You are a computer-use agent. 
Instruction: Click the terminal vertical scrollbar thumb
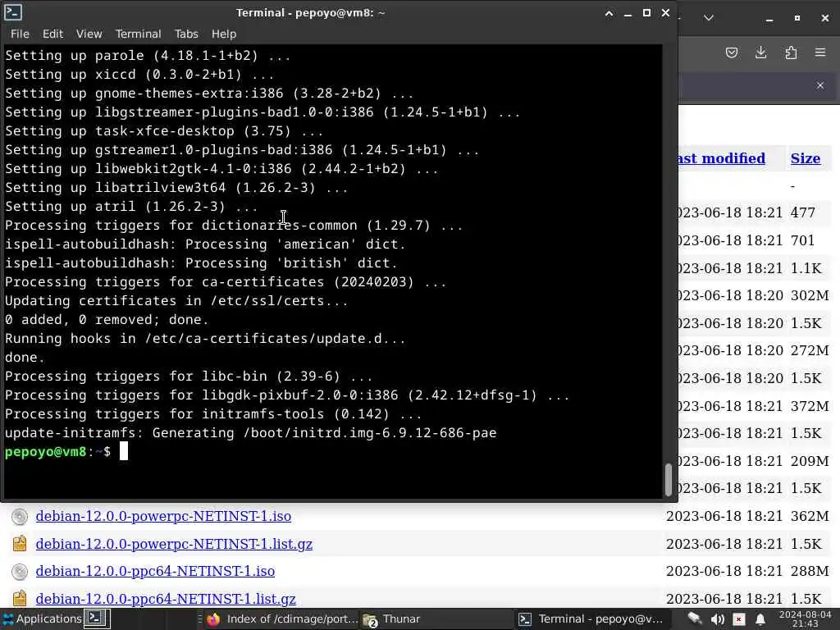click(668, 479)
